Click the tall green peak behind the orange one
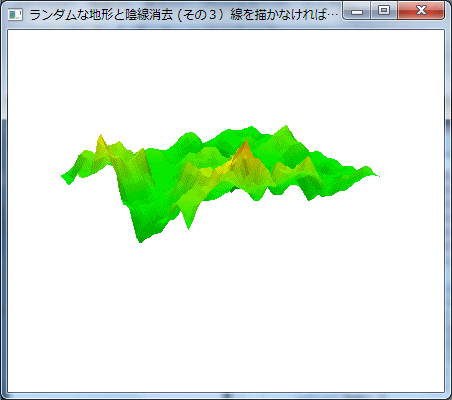 click(286, 132)
